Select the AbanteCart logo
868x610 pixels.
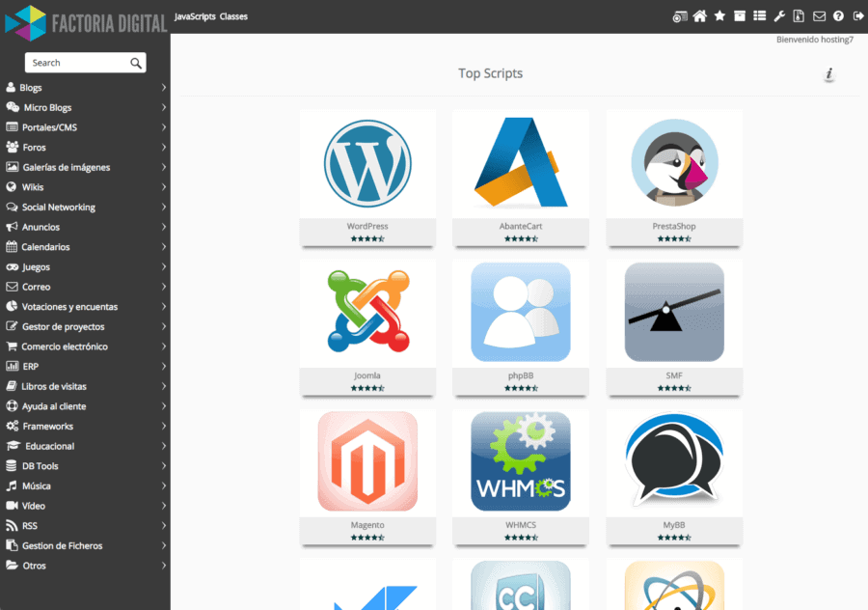point(521,162)
